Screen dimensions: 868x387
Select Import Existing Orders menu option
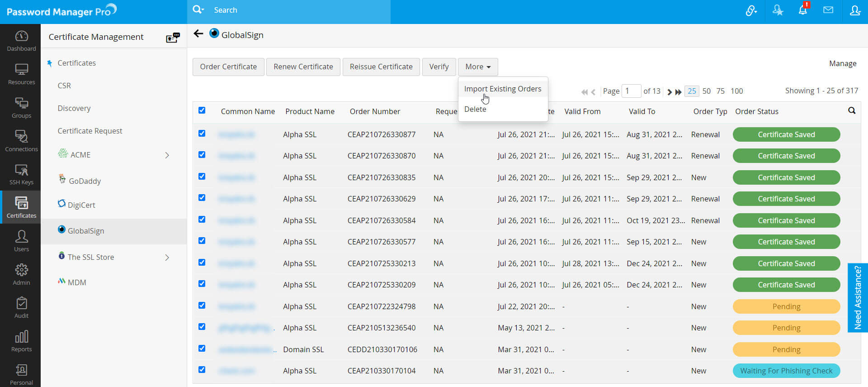(502, 89)
